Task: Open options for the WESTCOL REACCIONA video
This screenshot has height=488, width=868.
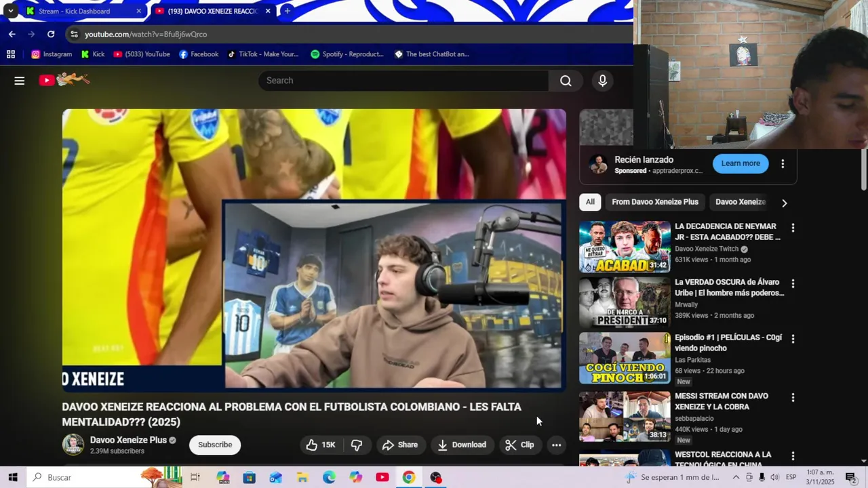Action: [x=793, y=455]
